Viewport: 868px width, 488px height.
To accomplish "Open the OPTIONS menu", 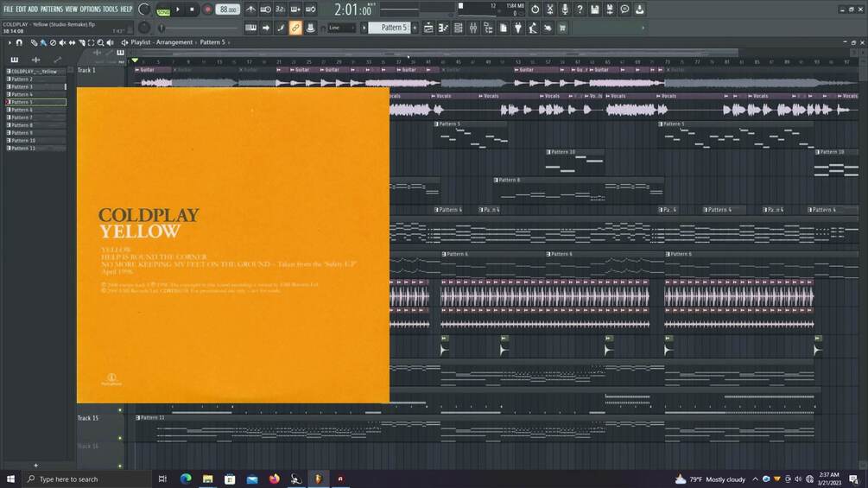I will (90, 10).
